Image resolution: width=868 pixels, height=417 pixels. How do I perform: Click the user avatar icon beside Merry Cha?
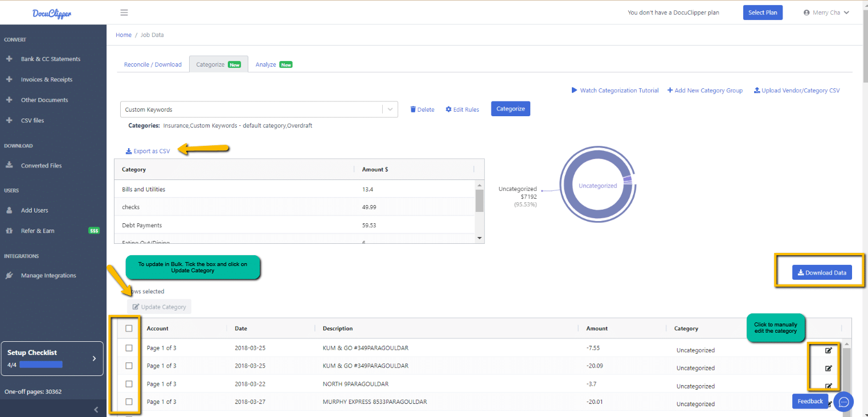pyautogui.click(x=806, y=13)
